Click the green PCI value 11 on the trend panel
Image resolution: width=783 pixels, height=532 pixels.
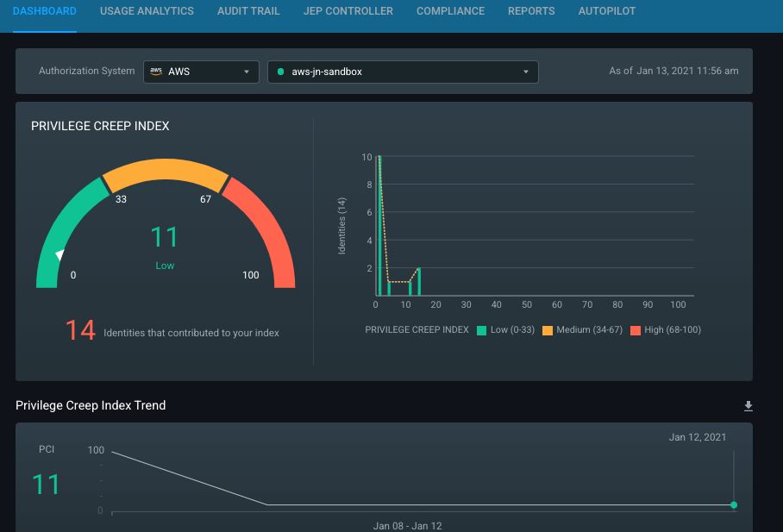point(46,485)
